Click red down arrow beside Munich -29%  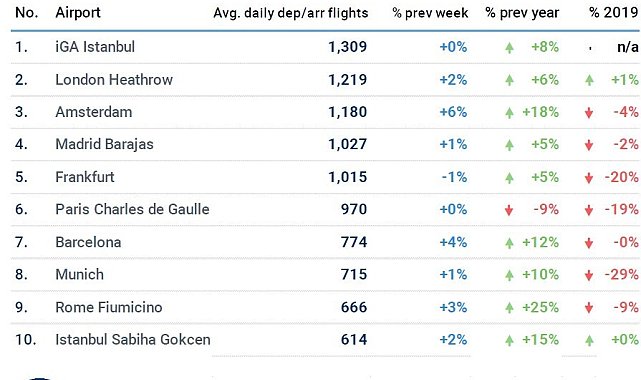coord(589,276)
